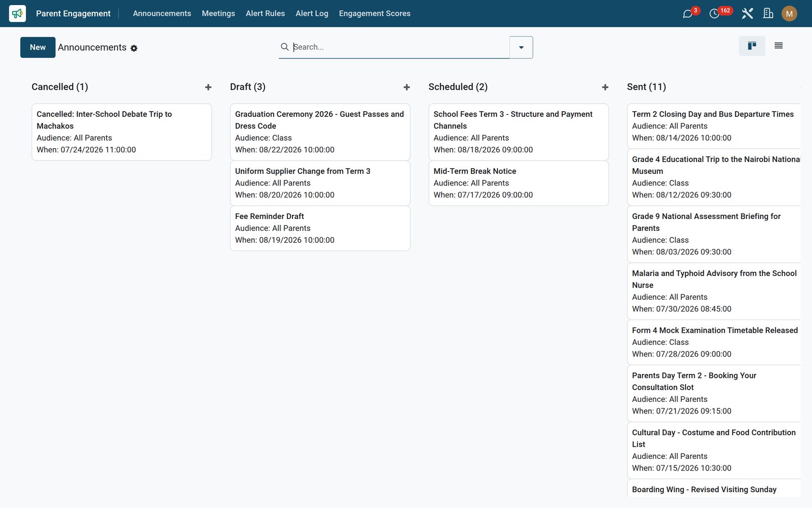Open the debug tools wrench icon

(x=747, y=14)
